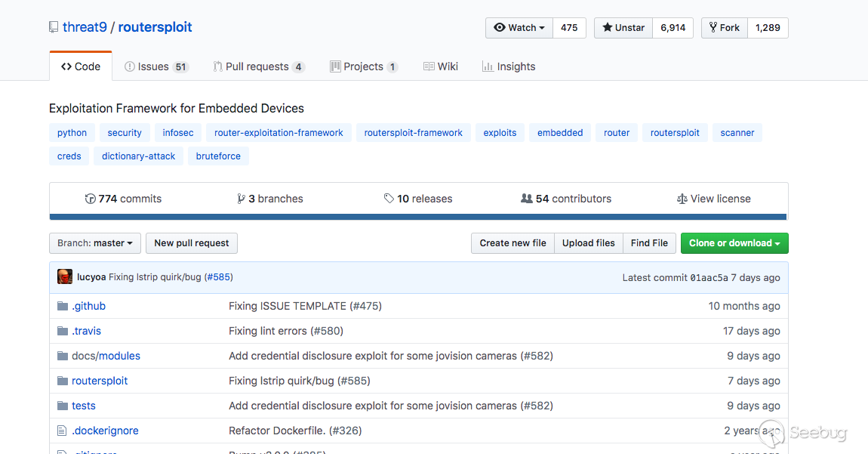868x454 pixels.
Task: Open the docs/modules folder link
Action: point(106,356)
